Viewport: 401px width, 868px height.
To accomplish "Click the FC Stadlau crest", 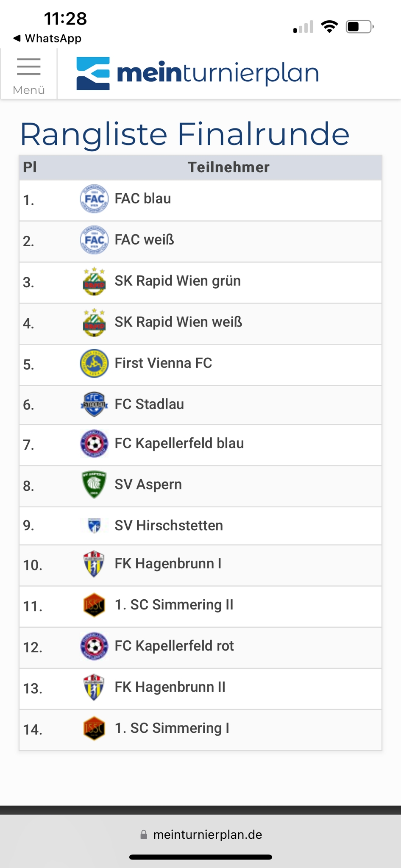I will (94, 404).
